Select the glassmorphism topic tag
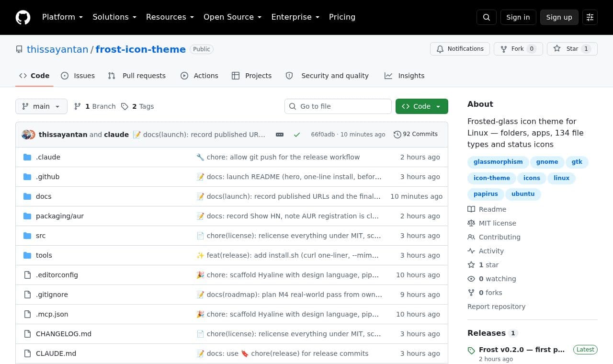This screenshot has width=613, height=364. coord(498,162)
